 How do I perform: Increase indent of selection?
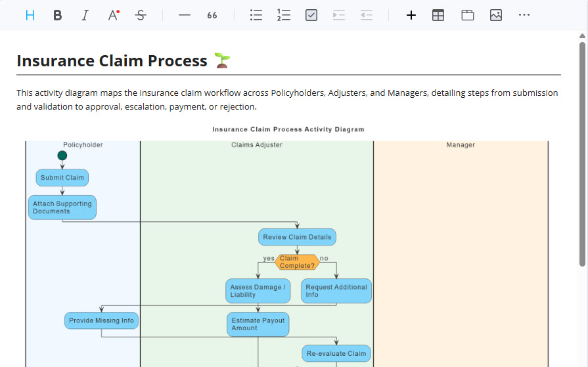pyautogui.click(x=339, y=15)
